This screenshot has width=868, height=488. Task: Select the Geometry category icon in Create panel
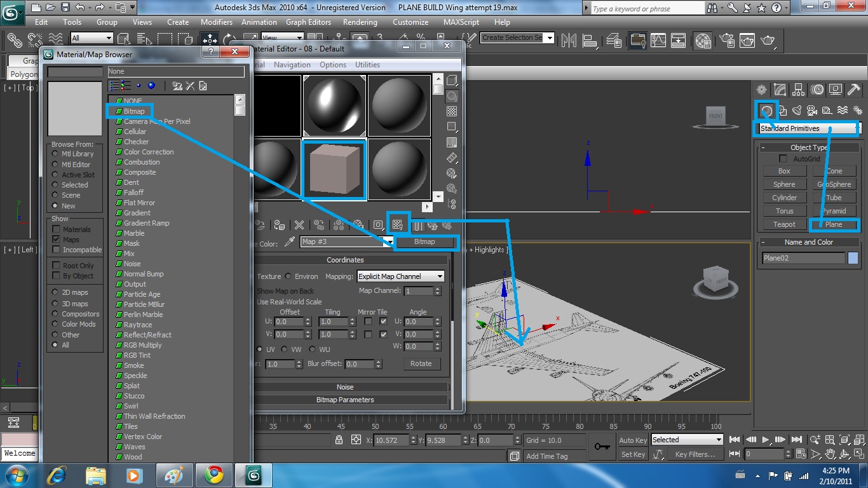point(767,110)
